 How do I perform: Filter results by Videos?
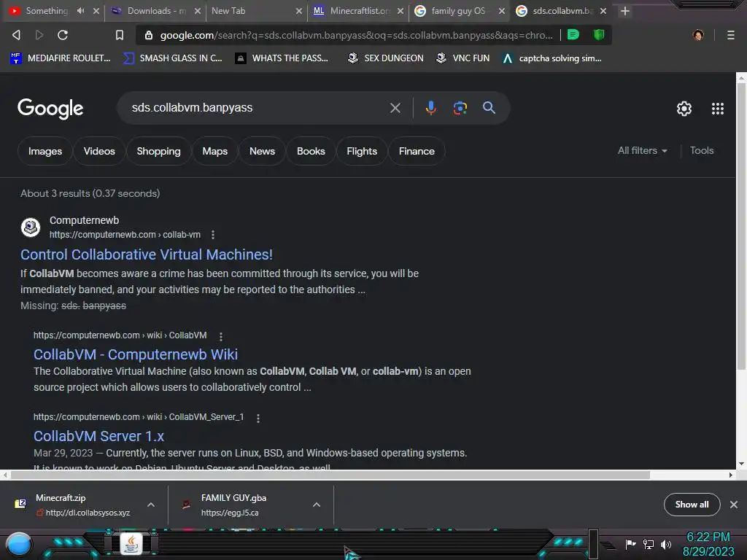click(x=99, y=151)
